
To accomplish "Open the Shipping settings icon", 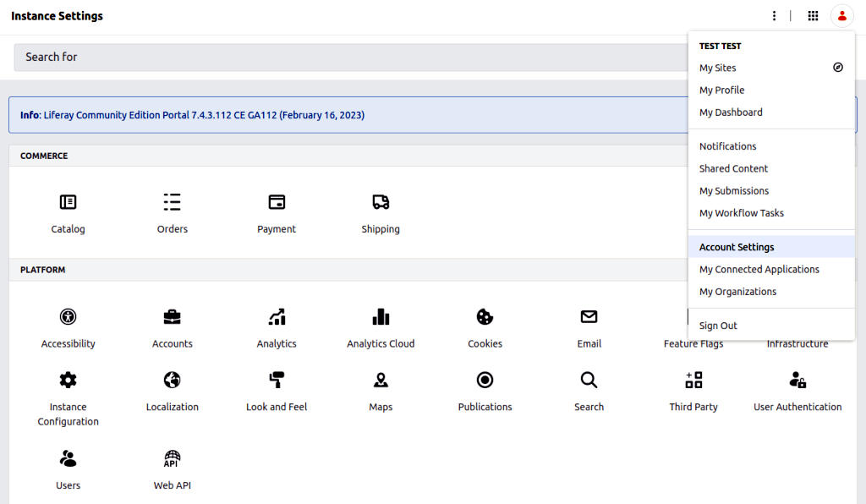I will coord(381,202).
